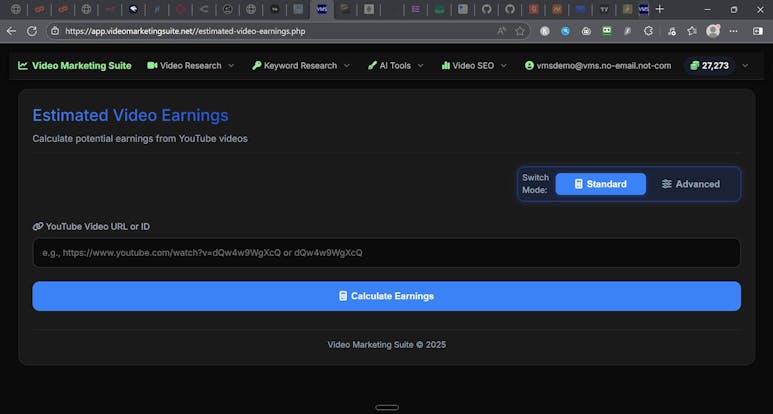
Task: Expand the Video Research dropdown menu
Action: (190, 66)
